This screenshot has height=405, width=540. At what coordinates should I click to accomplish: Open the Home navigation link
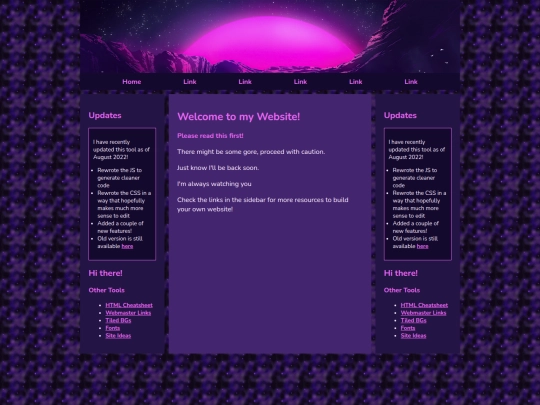(x=132, y=82)
